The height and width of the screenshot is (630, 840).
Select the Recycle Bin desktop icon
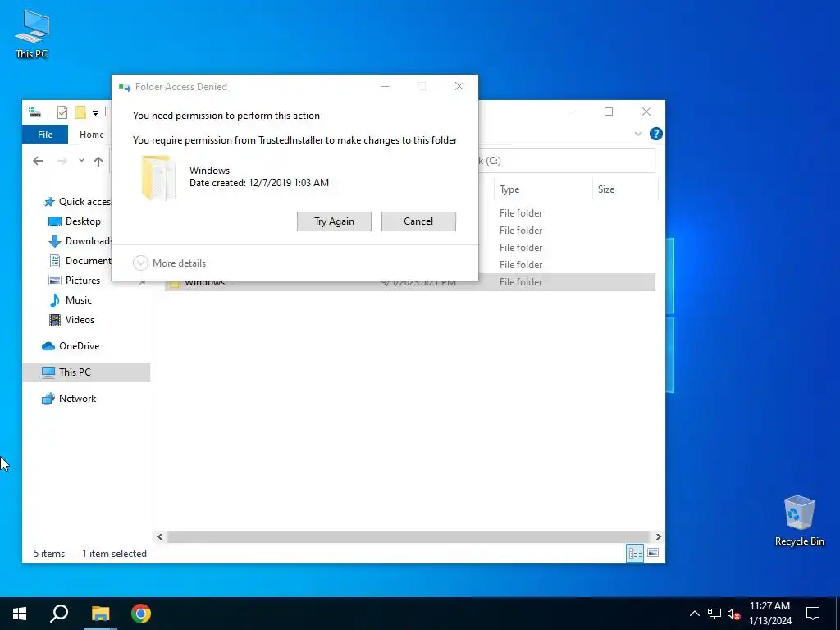click(799, 521)
